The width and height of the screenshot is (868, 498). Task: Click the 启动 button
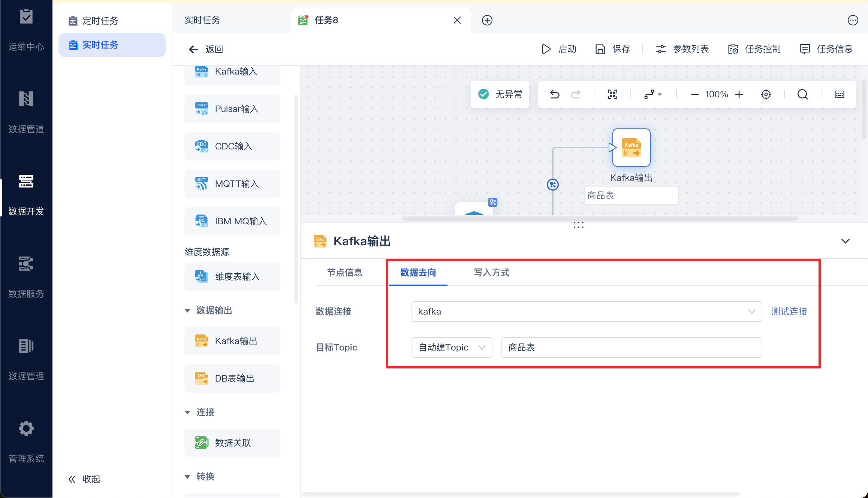pos(559,49)
